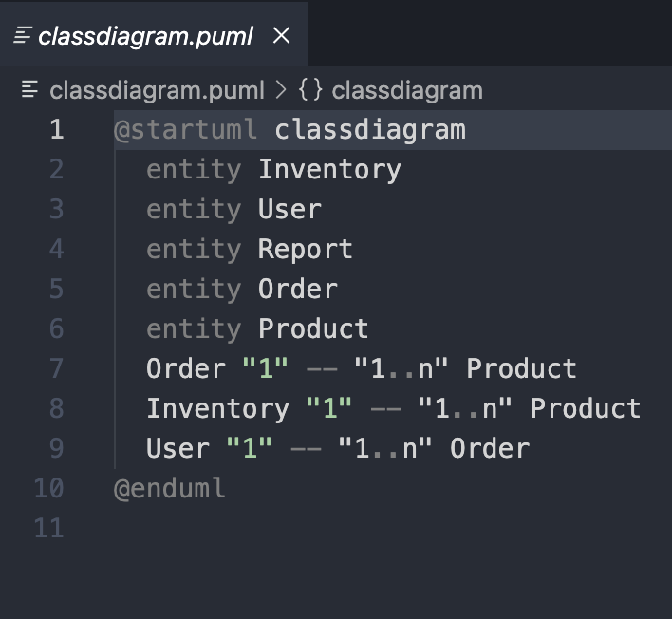The image size is (672, 619).
Task: Click the empty line 11
Action: (x=285, y=529)
